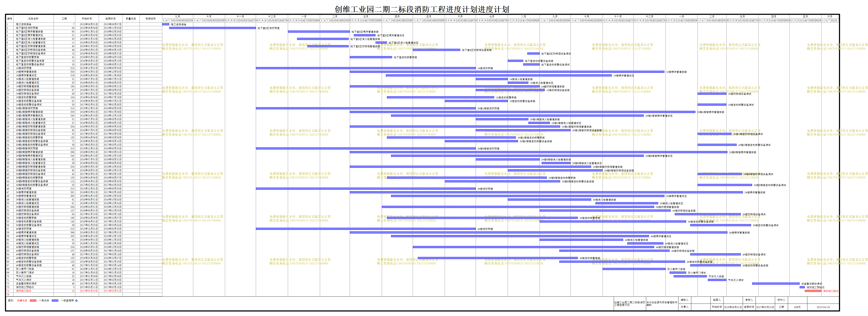Click the 工期 column header in task table
This screenshot has width=868, height=316.
[64, 18]
